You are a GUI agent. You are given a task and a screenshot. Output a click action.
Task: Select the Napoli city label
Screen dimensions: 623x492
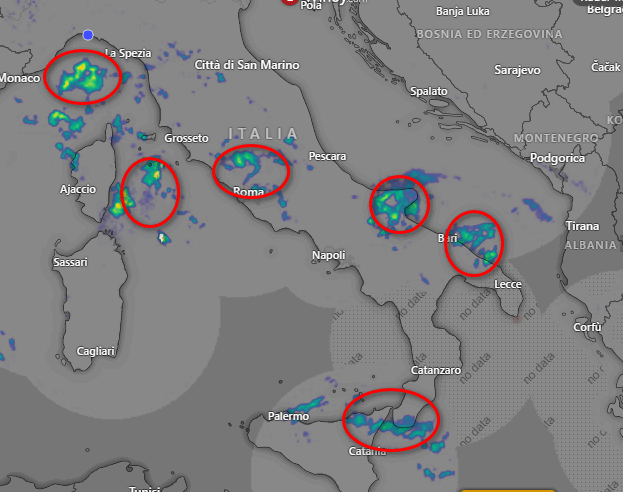329,255
